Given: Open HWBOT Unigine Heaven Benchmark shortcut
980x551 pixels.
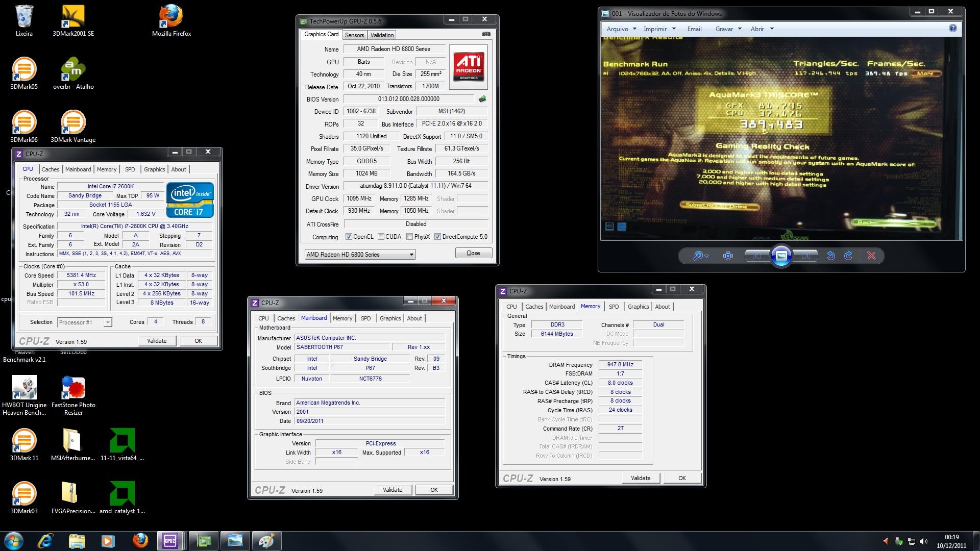Looking at the screenshot, I should (x=24, y=395).
